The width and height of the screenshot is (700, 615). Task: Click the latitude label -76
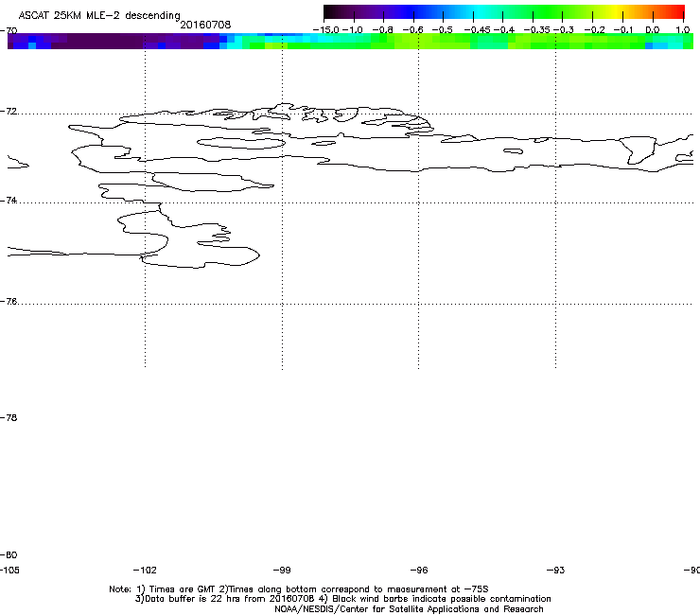(9, 302)
